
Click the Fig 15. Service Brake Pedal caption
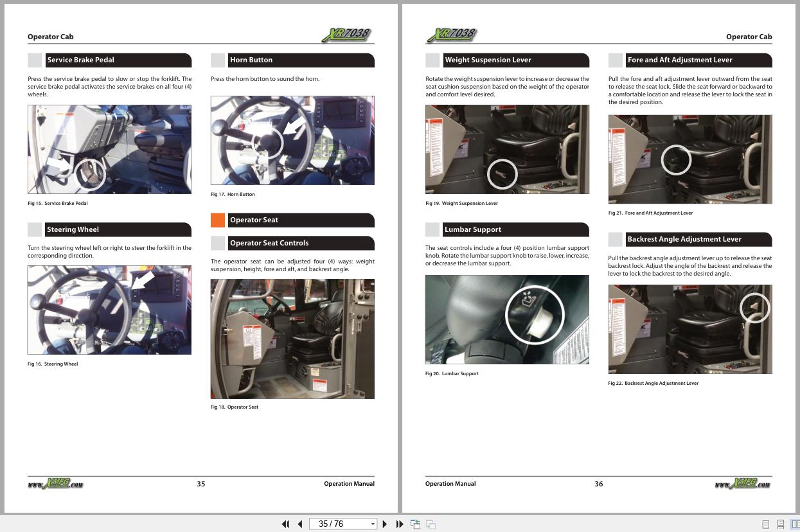(57, 203)
